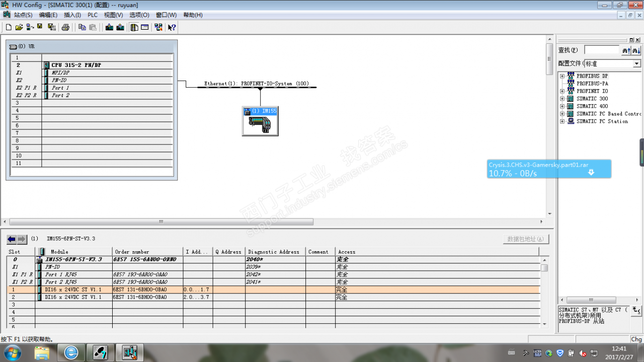Click the Diagnostic Address column header
Viewport: 644px width, 362px height.
tap(275, 252)
